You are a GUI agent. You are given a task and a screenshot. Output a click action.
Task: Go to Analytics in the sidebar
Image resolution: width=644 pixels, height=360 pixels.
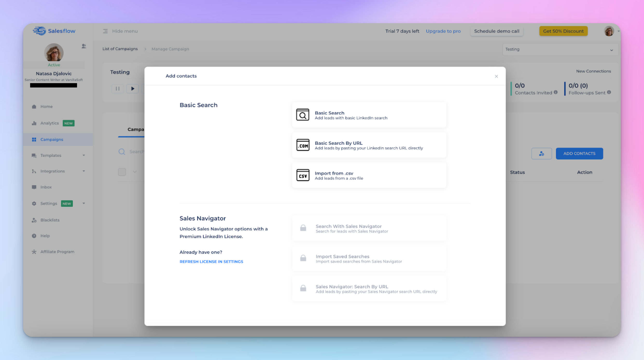pyautogui.click(x=49, y=123)
